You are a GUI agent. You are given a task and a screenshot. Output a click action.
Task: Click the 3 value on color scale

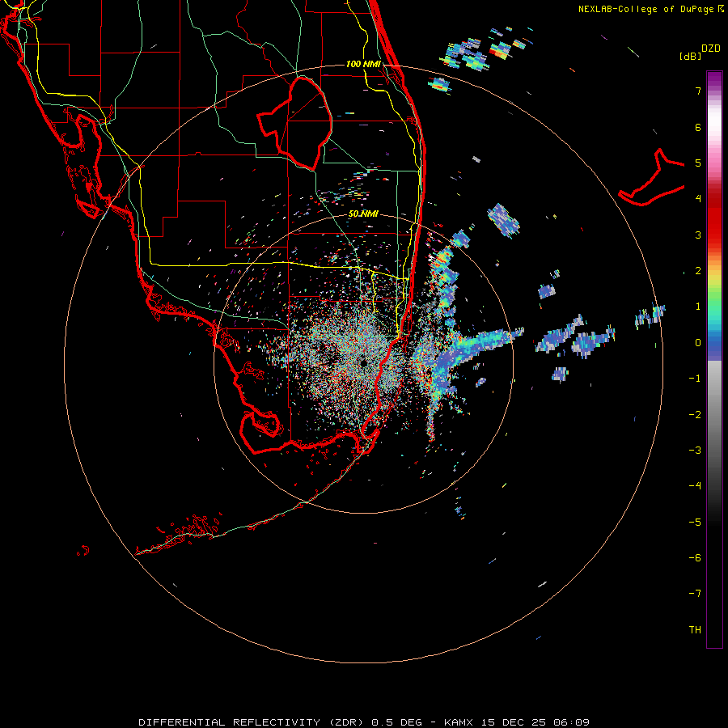(x=698, y=235)
